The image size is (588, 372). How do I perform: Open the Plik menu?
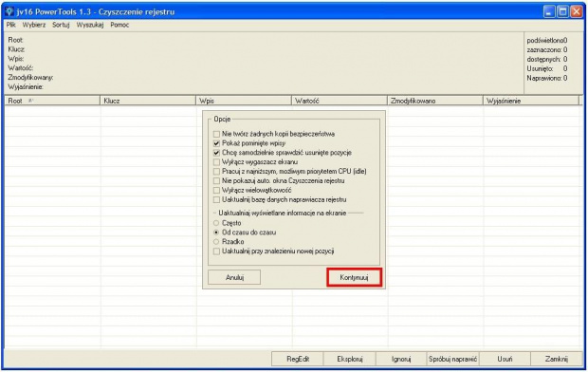(10, 25)
